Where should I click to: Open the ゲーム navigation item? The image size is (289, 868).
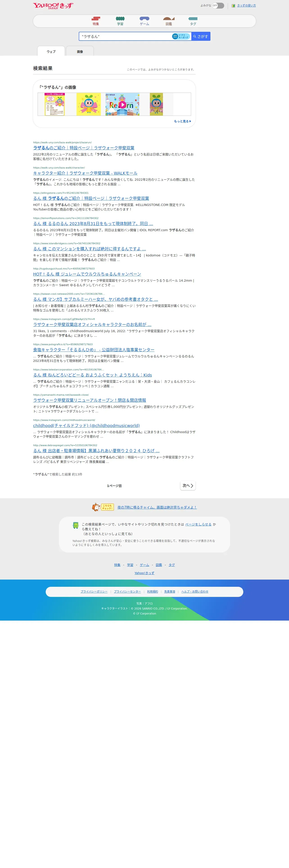coord(144,21)
